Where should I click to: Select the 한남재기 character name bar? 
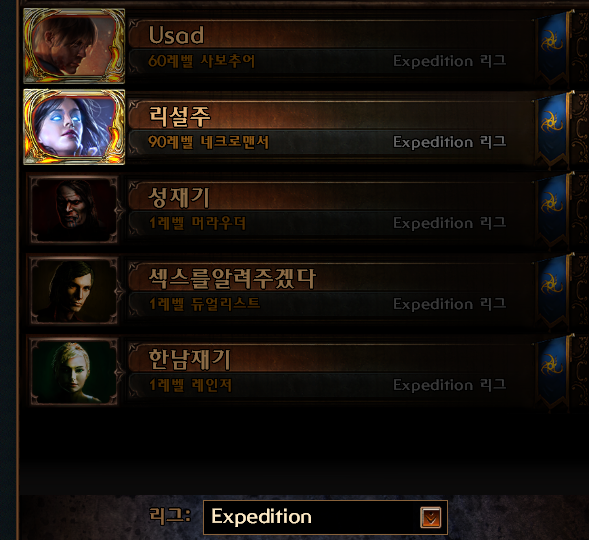tap(331, 359)
